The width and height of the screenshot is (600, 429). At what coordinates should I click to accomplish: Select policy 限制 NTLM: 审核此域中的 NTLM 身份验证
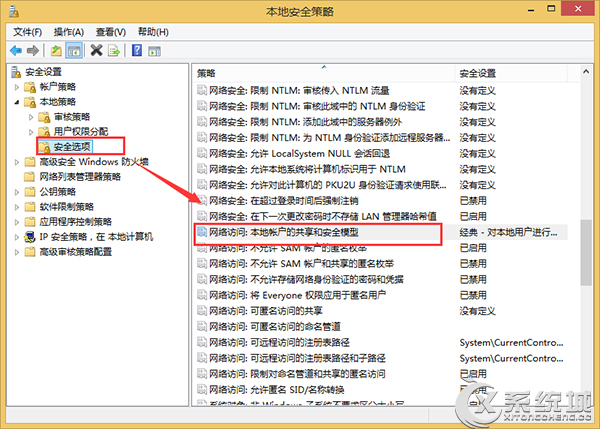click(x=317, y=106)
